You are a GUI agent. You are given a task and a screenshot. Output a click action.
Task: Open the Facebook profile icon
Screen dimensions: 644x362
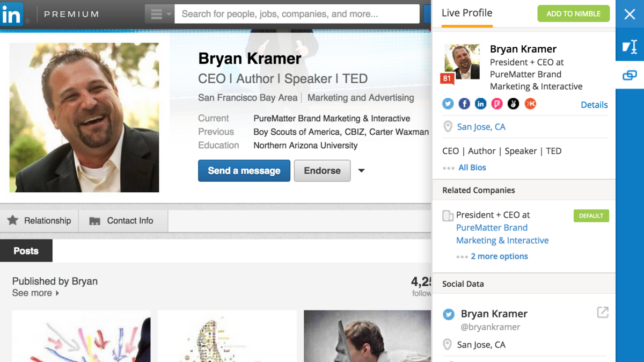(x=464, y=104)
